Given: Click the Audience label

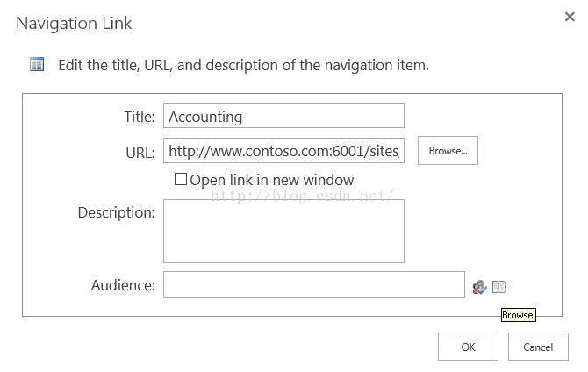Looking at the screenshot, I should click(x=123, y=285).
